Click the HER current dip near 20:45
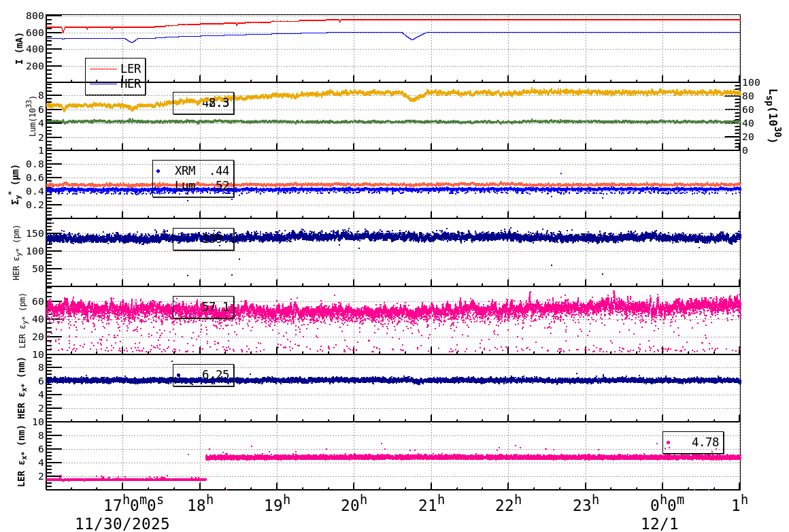The height and width of the screenshot is (532, 789). pyautogui.click(x=413, y=36)
